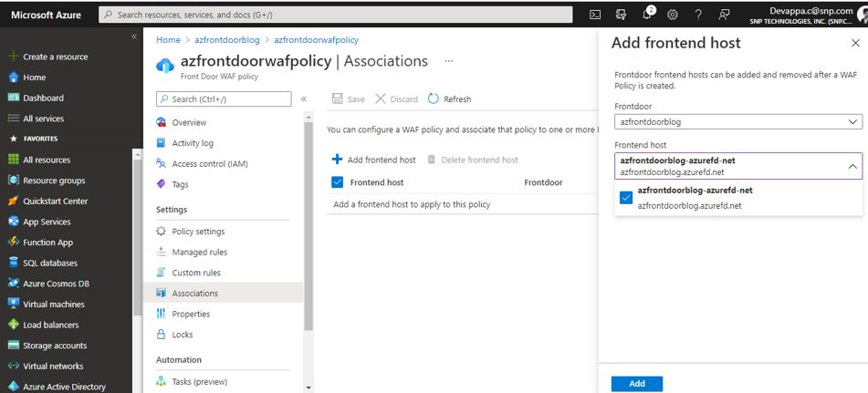
Task: Open Virtual machines icon
Action: point(14,304)
